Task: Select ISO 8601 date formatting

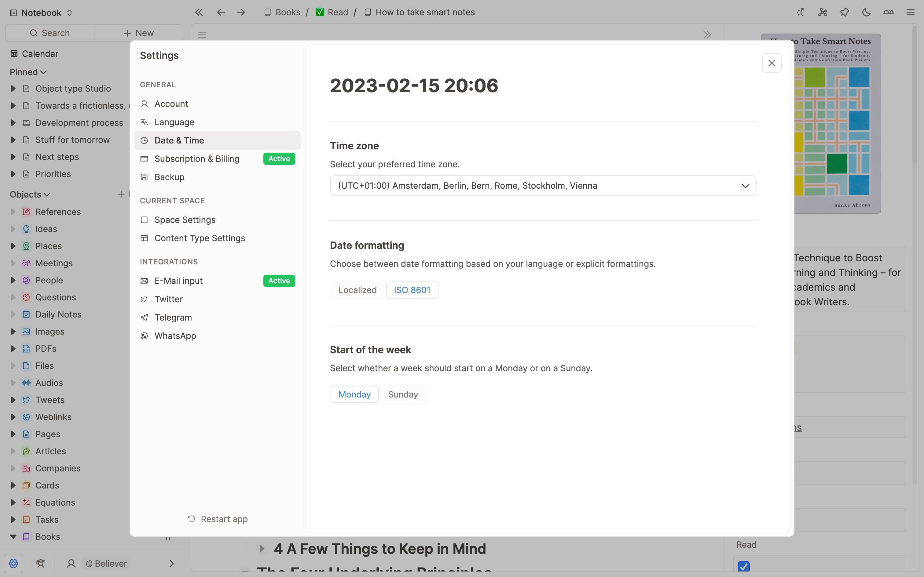Action: coord(412,290)
